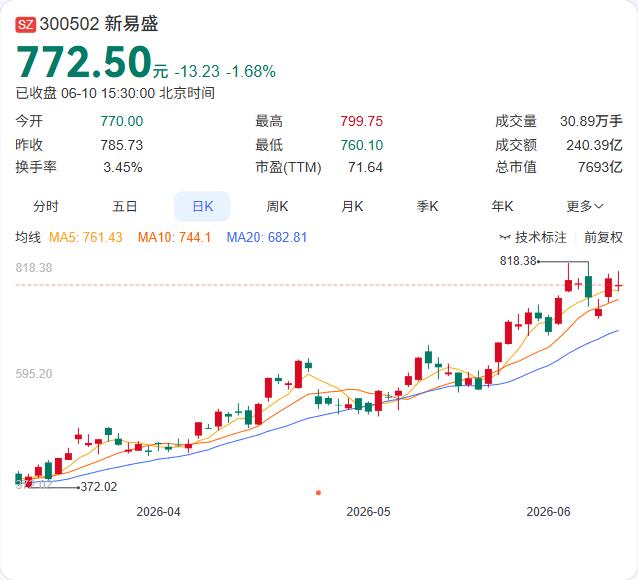
Task: Click stock name 300502 新易盛
Action: (99, 24)
